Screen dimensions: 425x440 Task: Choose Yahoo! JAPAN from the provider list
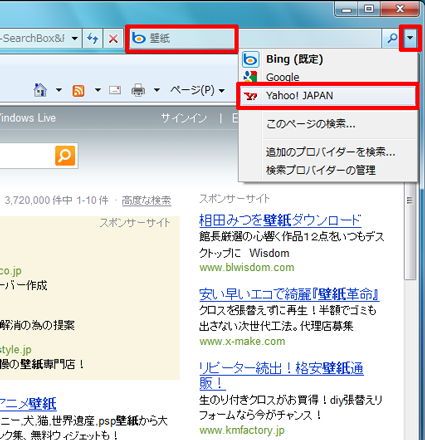pyautogui.click(x=328, y=96)
